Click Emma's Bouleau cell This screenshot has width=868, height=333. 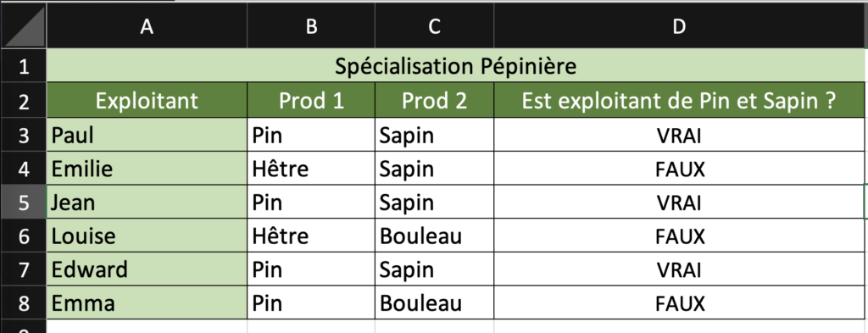pos(435,303)
